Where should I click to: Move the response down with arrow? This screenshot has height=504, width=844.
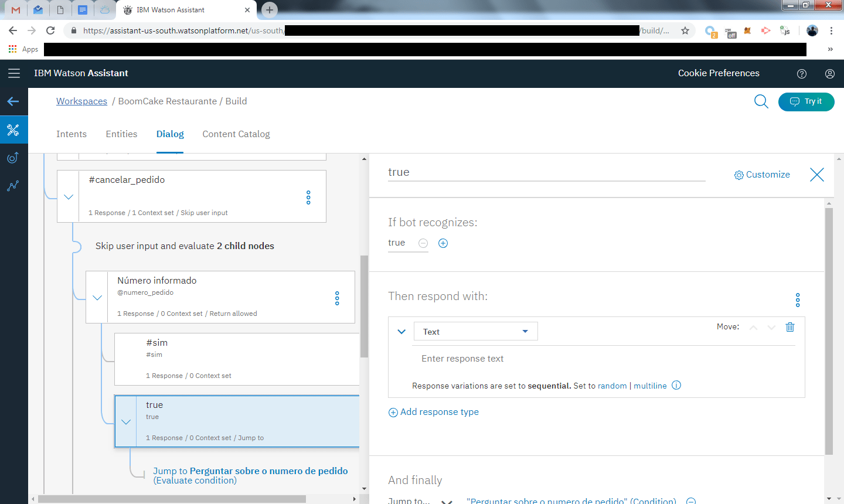[x=771, y=328]
